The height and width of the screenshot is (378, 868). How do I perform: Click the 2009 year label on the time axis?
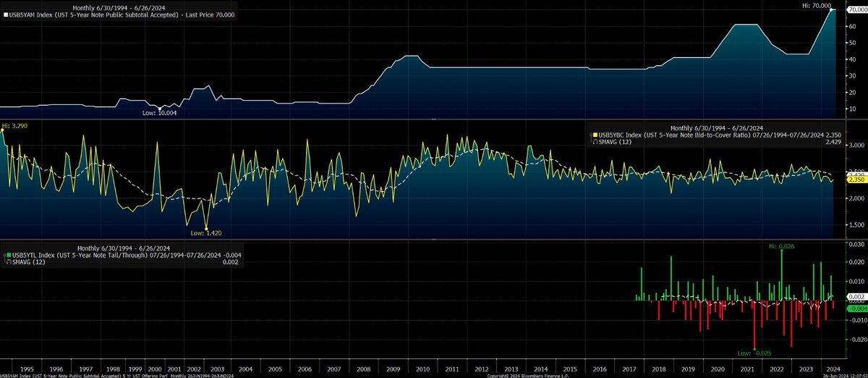394,369
